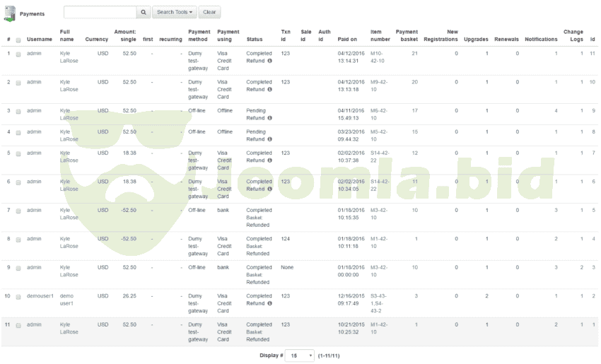Click refund info icon in row 4
The height and width of the screenshot is (364, 601).
point(269,139)
